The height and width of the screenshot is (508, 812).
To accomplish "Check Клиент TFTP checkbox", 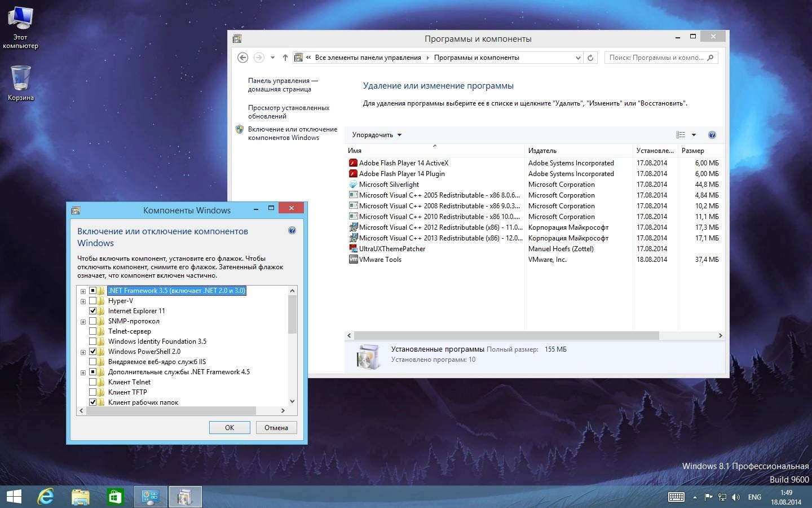I will click(x=93, y=392).
